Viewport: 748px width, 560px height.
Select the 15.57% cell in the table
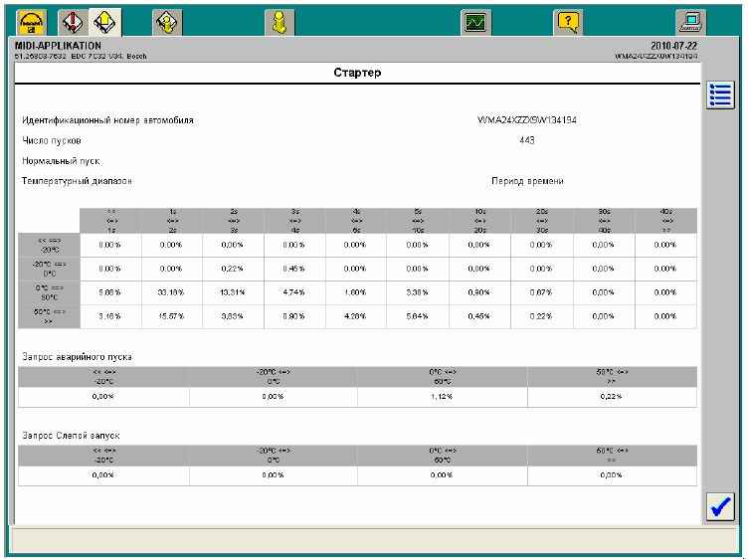[x=171, y=316]
